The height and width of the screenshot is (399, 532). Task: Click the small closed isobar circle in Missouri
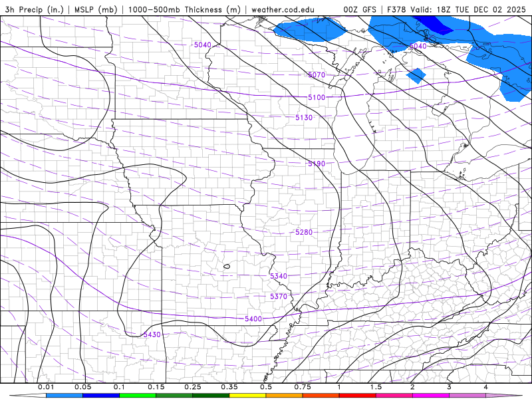tap(227, 267)
